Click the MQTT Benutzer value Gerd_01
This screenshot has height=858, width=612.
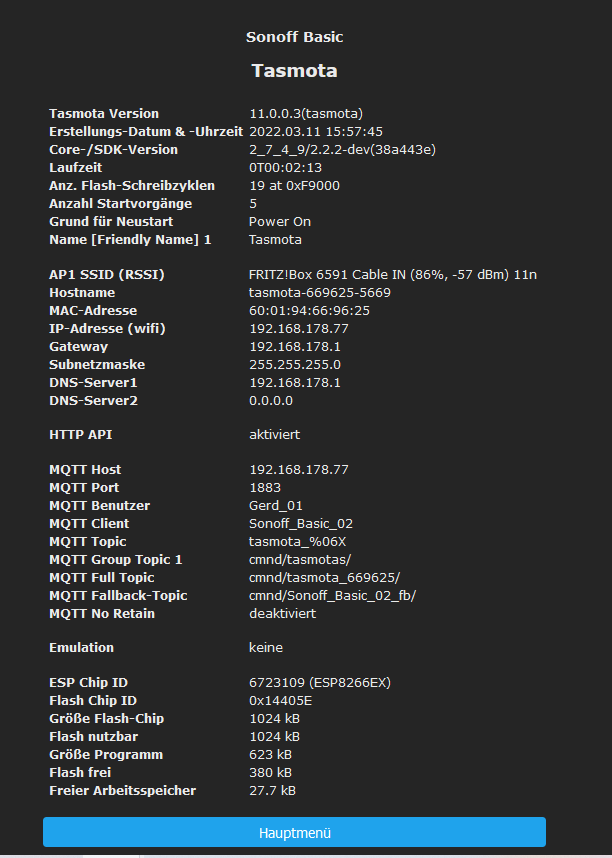(x=276, y=506)
